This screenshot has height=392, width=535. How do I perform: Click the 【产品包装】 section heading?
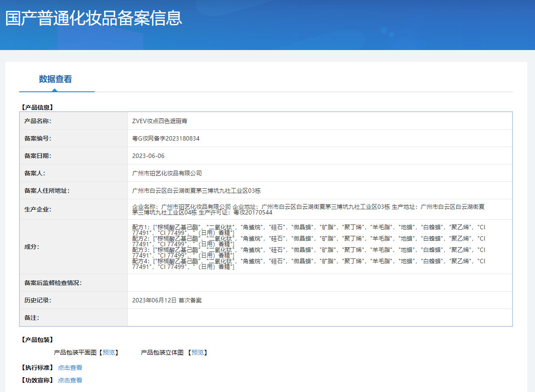coord(37,340)
